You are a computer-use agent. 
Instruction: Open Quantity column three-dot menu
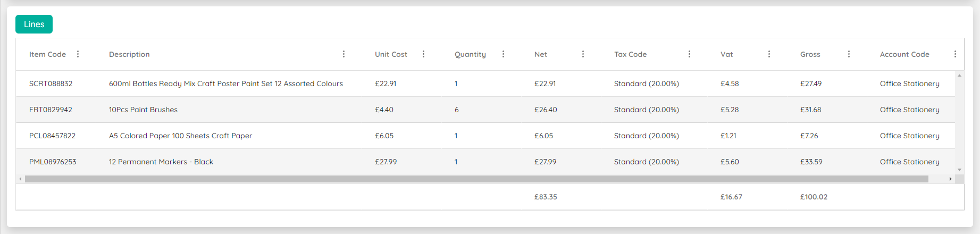504,54
